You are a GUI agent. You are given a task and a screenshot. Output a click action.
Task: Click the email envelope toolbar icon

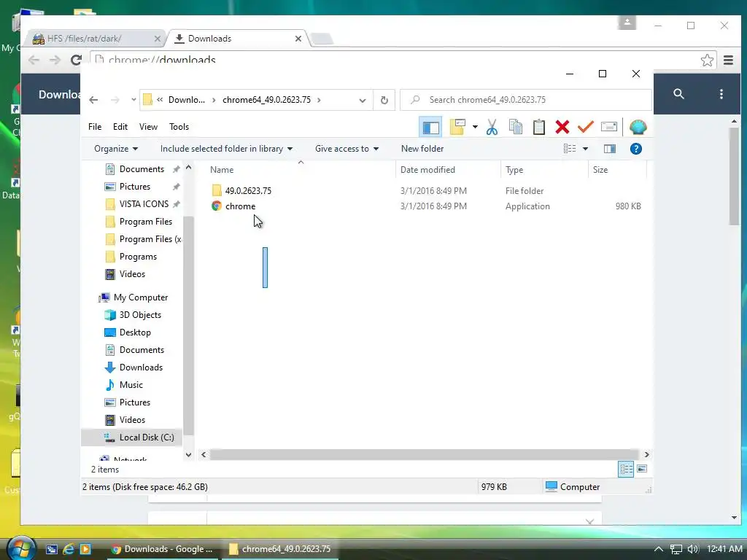(x=609, y=127)
